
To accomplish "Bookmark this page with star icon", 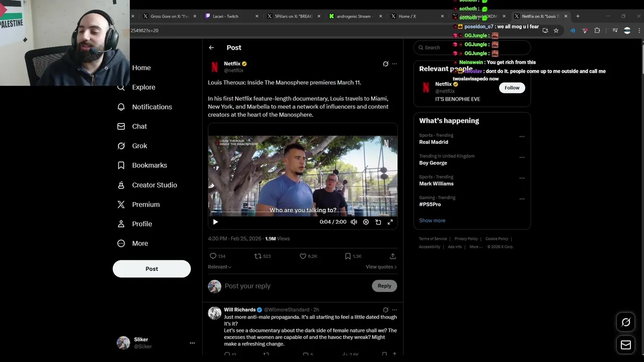I will pyautogui.click(x=556, y=31).
